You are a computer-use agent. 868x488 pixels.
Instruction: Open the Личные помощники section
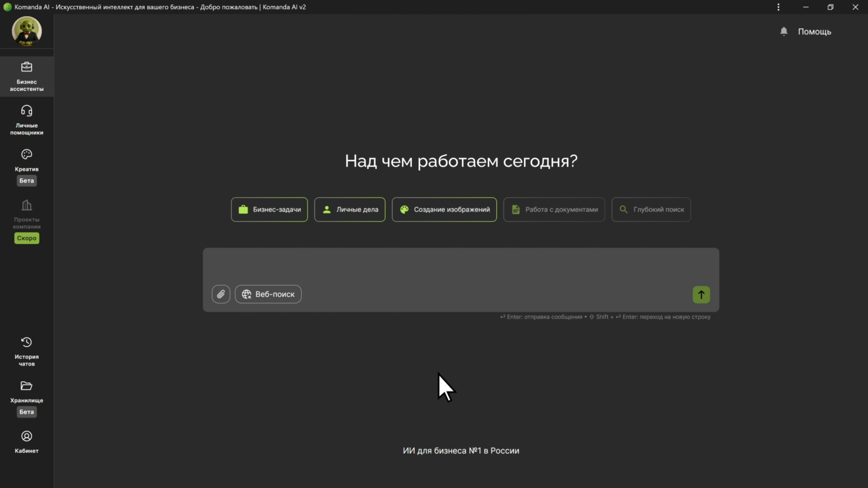click(x=26, y=119)
